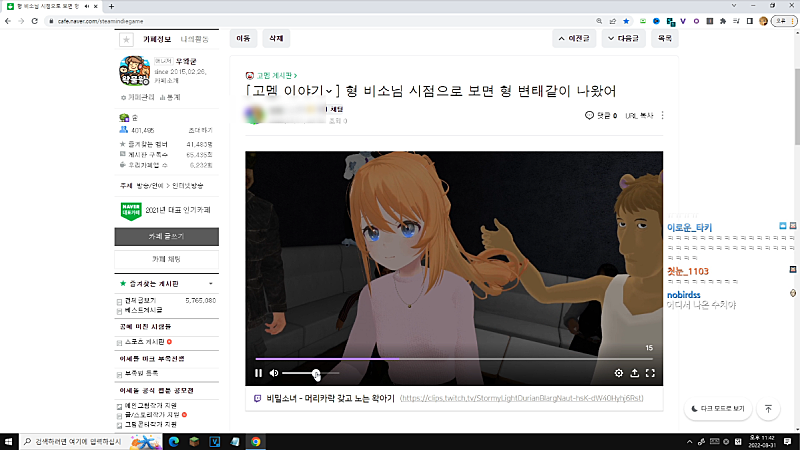This screenshot has height=450, width=800.
Task: Click the Chrome icon in the taskbar
Action: click(x=256, y=441)
